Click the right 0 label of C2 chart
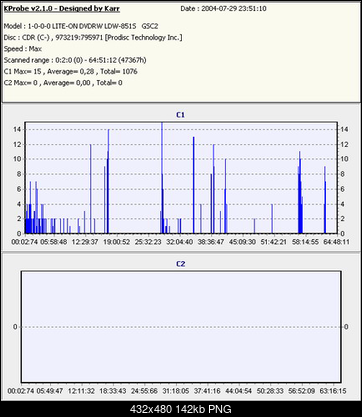Image resolution: width=362 pixels, height=417 pixels. (x=346, y=327)
